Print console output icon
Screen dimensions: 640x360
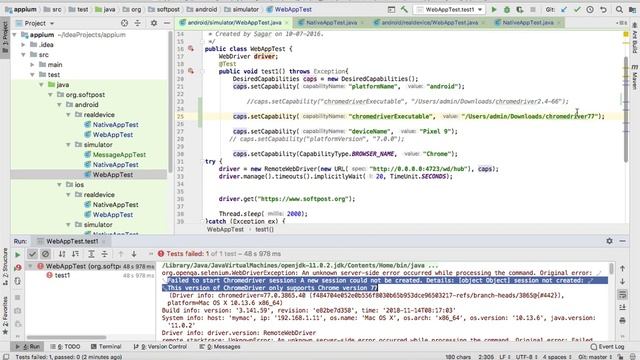pyautogui.click(x=622, y=320)
